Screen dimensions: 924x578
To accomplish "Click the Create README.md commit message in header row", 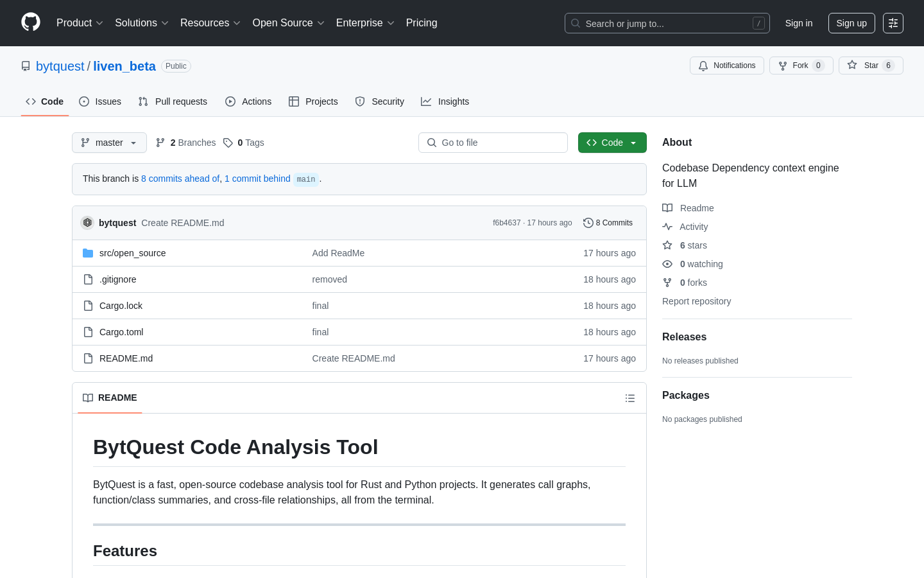I will point(183,223).
